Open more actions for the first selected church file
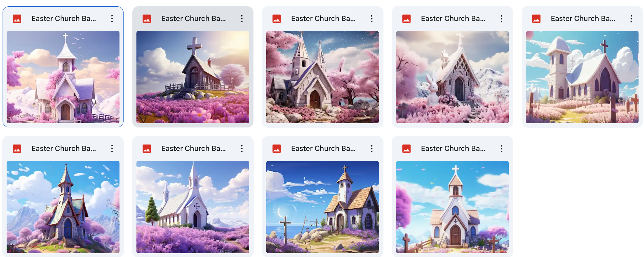The width and height of the screenshot is (644, 257). (x=112, y=19)
